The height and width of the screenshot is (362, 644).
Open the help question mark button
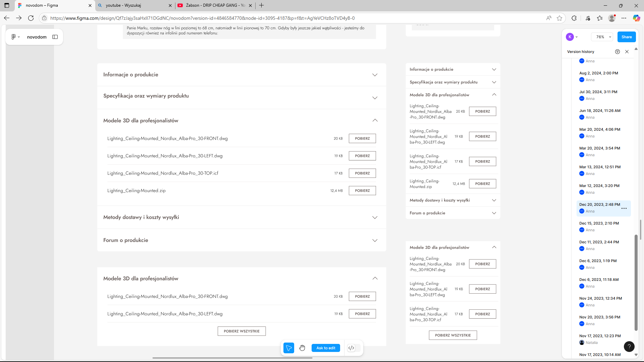click(629, 347)
